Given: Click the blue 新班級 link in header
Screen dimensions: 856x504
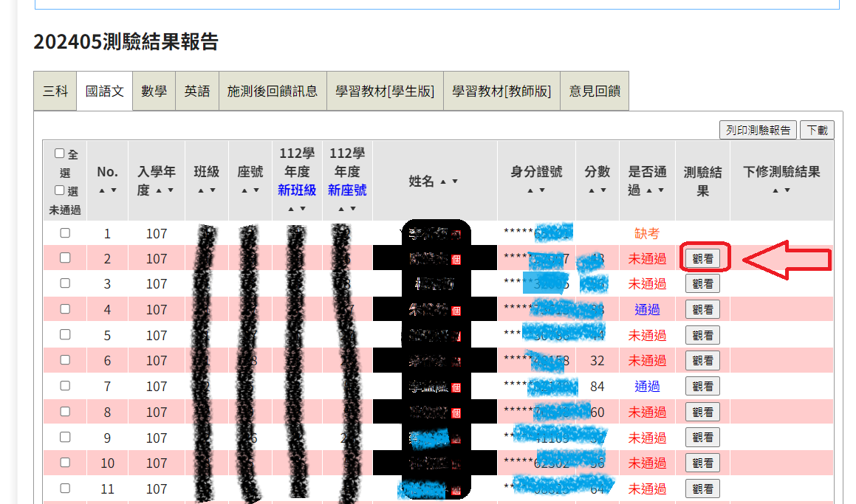Looking at the screenshot, I should 297,190.
